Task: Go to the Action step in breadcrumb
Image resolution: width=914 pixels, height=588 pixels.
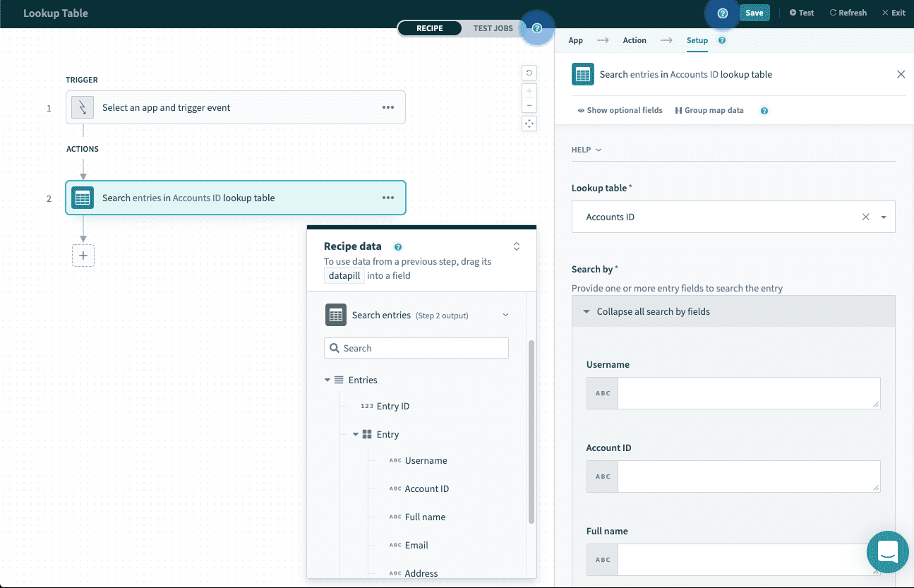Action: point(634,40)
